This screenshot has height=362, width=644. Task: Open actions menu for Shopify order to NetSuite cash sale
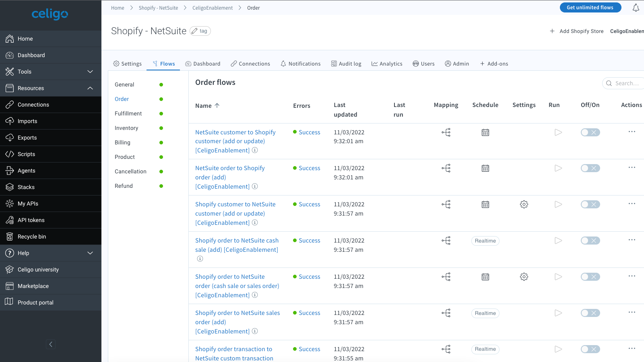click(x=632, y=240)
